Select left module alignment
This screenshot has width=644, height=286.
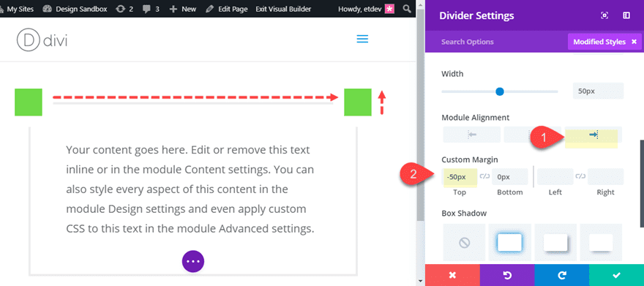[471, 135]
